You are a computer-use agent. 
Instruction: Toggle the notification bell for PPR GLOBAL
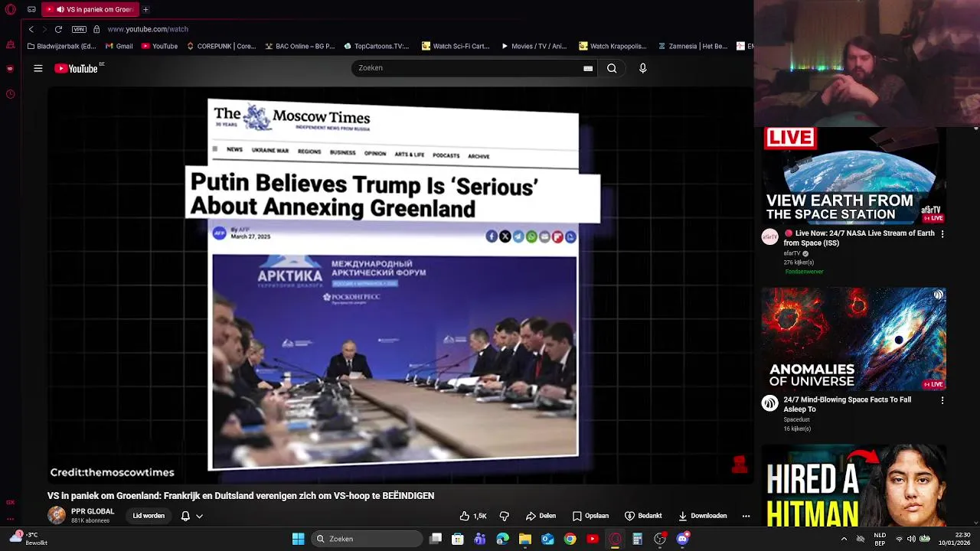[185, 516]
